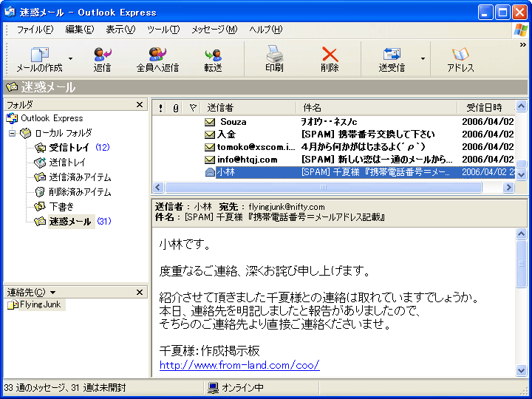This screenshot has width=532, height=399.
Task: Click the preview pane scroll up arrow
Action: click(x=522, y=233)
